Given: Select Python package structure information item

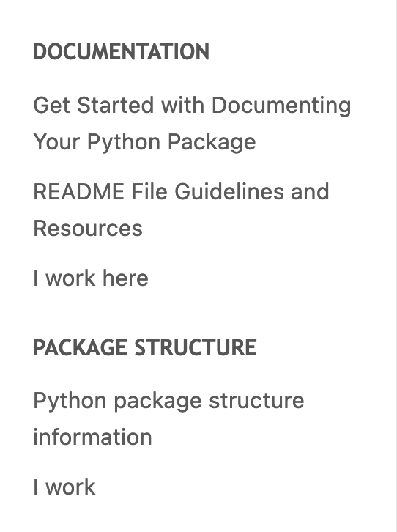Looking at the screenshot, I should [168, 418].
